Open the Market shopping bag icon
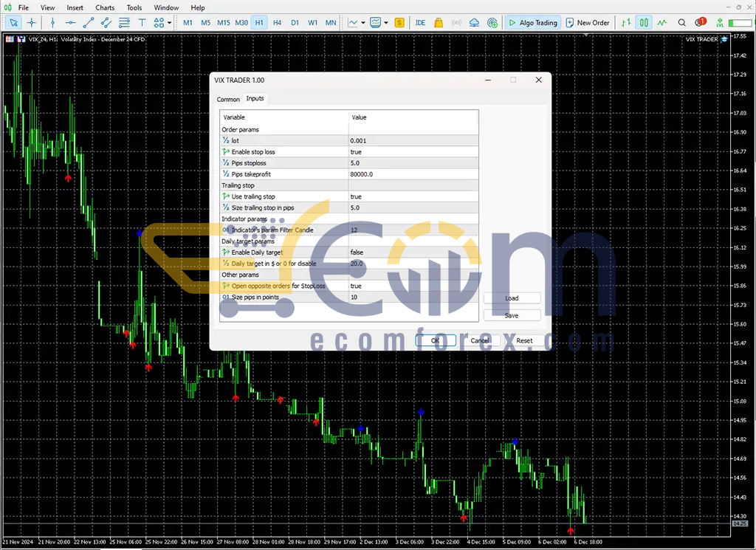Viewport: 756px width, 550px height. 439,23
